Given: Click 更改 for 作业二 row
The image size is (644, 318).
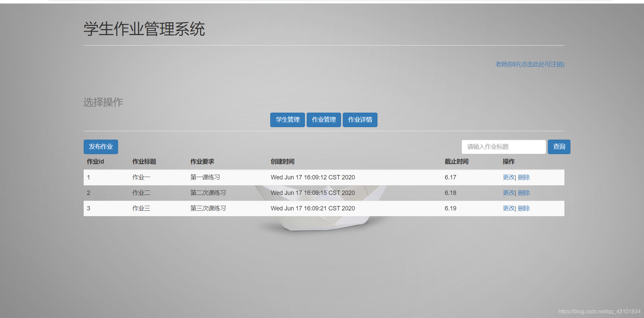Looking at the screenshot, I should click(509, 193).
